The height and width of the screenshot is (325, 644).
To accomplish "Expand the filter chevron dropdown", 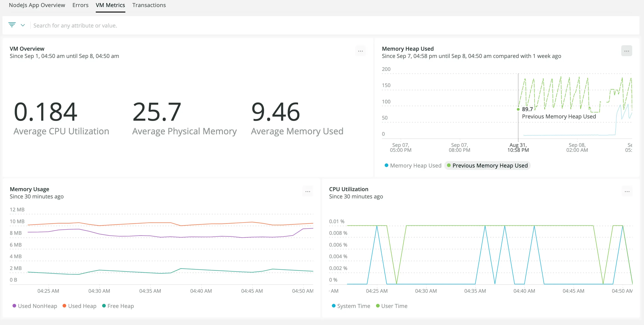I will [x=23, y=25].
